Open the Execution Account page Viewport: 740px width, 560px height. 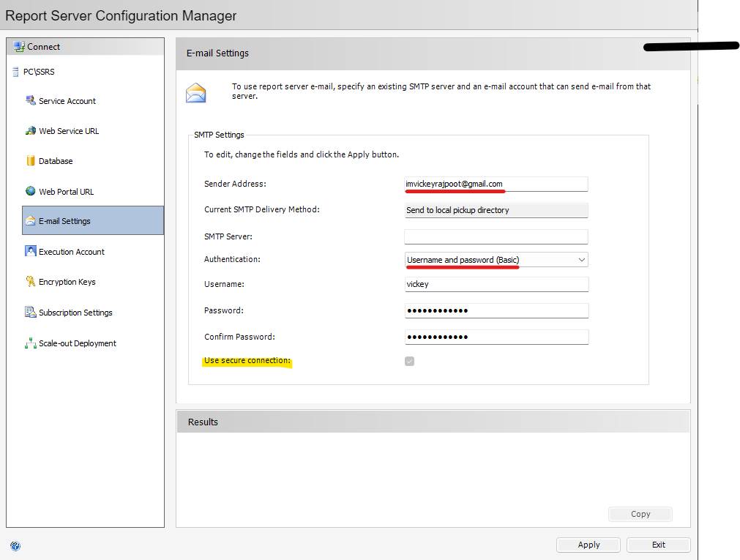[x=71, y=252]
